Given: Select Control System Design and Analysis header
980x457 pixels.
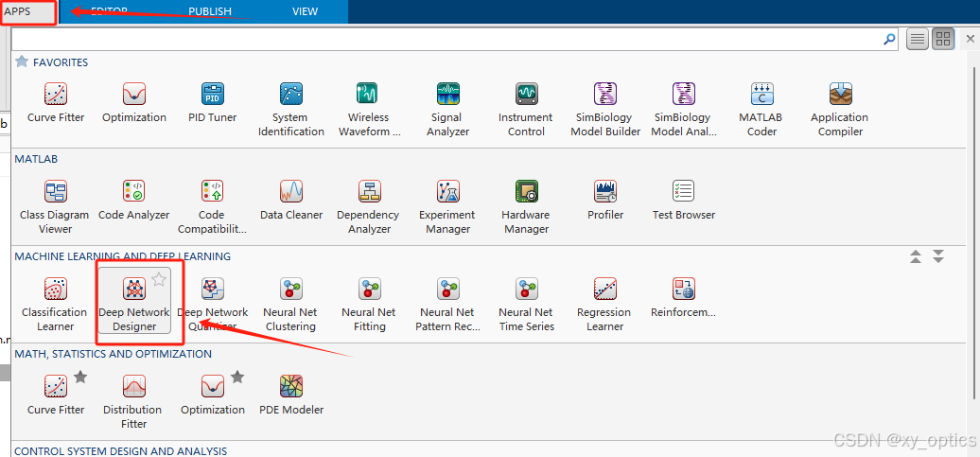Looking at the screenshot, I should pyautogui.click(x=121, y=450).
